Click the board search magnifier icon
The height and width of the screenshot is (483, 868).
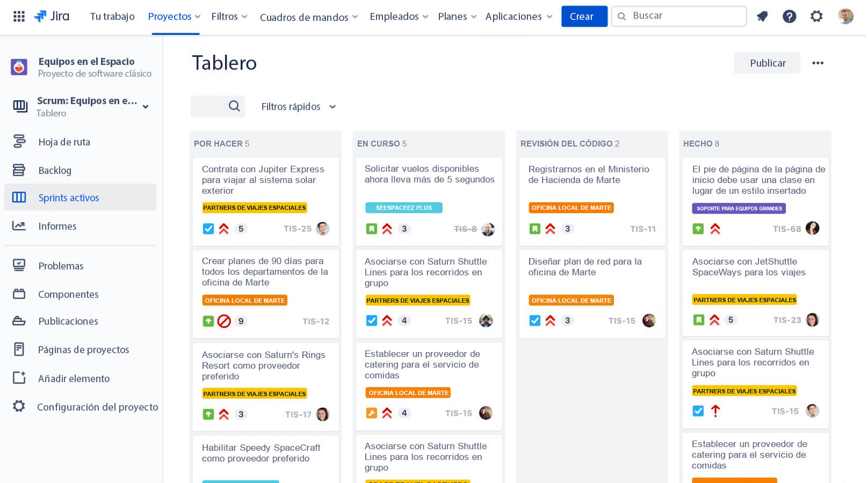coord(234,106)
